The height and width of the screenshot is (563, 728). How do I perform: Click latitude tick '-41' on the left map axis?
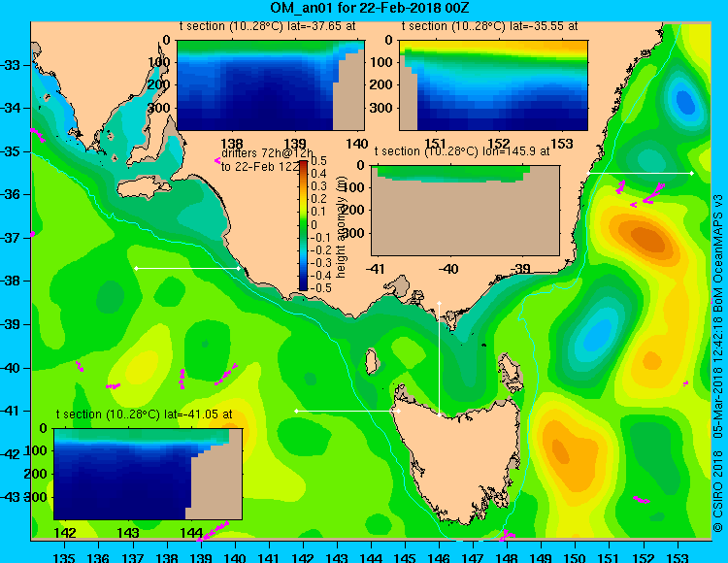pos(11,411)
